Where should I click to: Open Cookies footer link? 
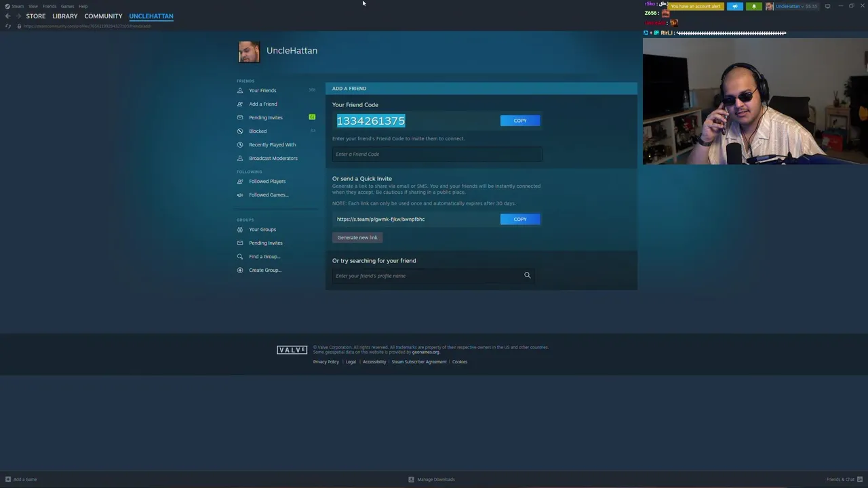coord(460,362)
